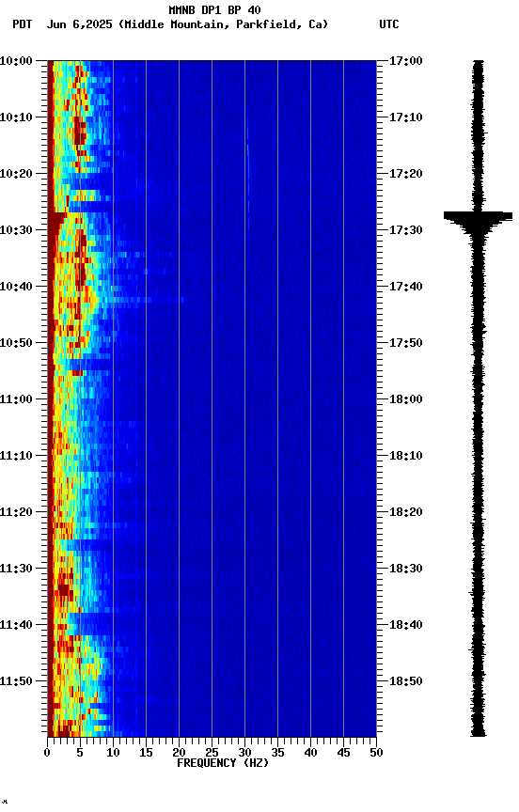Viewport: 519px width, 812px height.
Task: Click the '11:50' PDT time label
Action: coord(16,681)
